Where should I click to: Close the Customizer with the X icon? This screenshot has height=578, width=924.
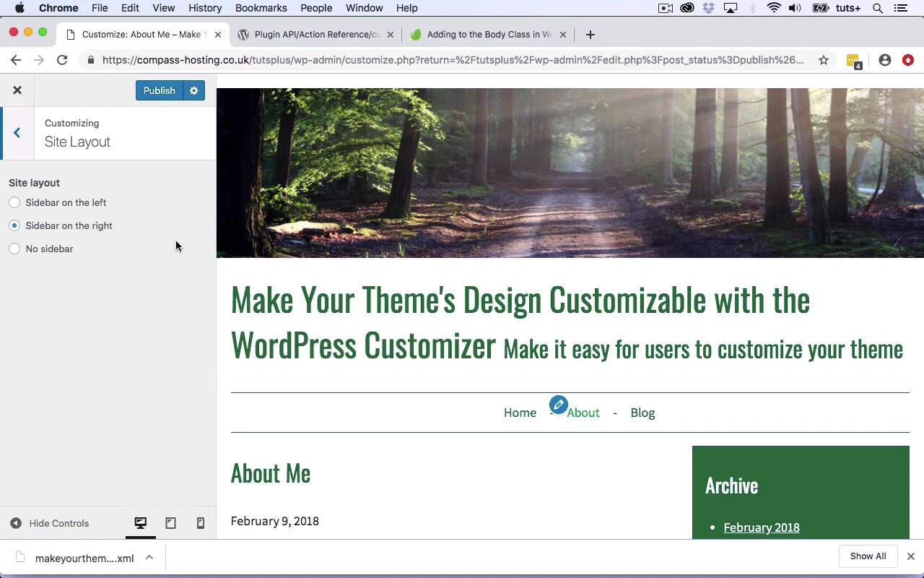click(x=17, y=90)
